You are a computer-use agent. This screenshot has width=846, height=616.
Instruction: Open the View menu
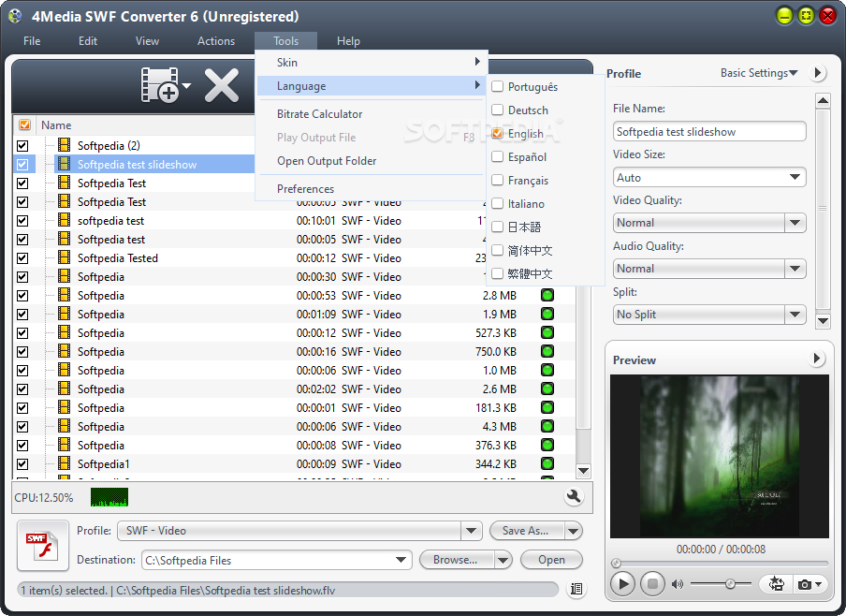(x=147, y=41)
